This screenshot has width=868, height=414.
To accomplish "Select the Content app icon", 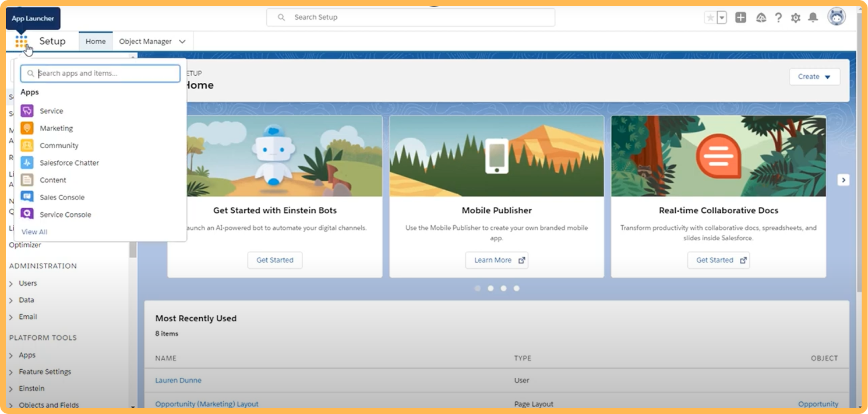I will (27, 180).
